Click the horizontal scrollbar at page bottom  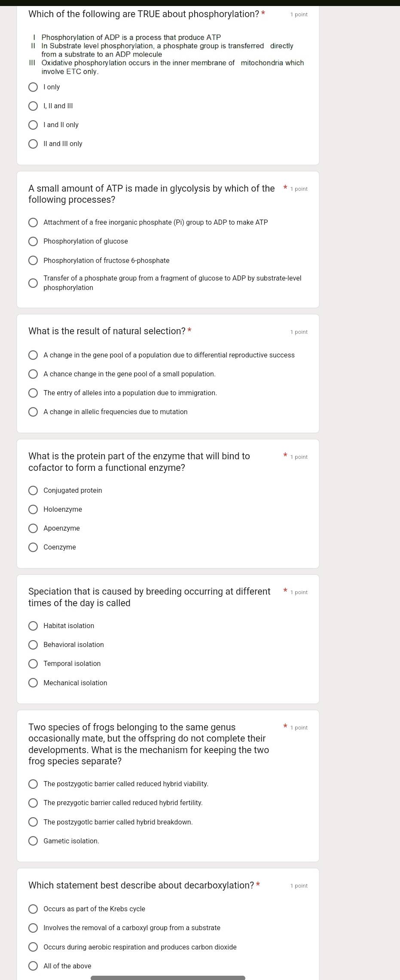click(x=168, y=978)
